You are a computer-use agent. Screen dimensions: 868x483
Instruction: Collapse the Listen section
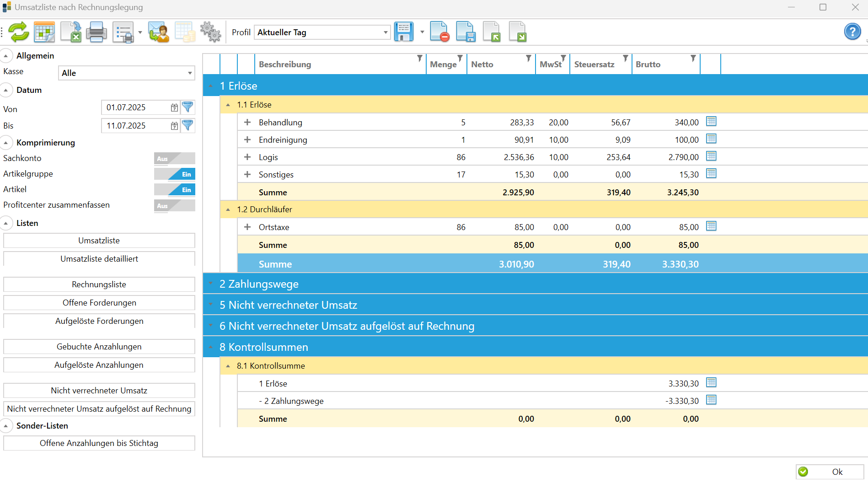(x=5, y=223)
